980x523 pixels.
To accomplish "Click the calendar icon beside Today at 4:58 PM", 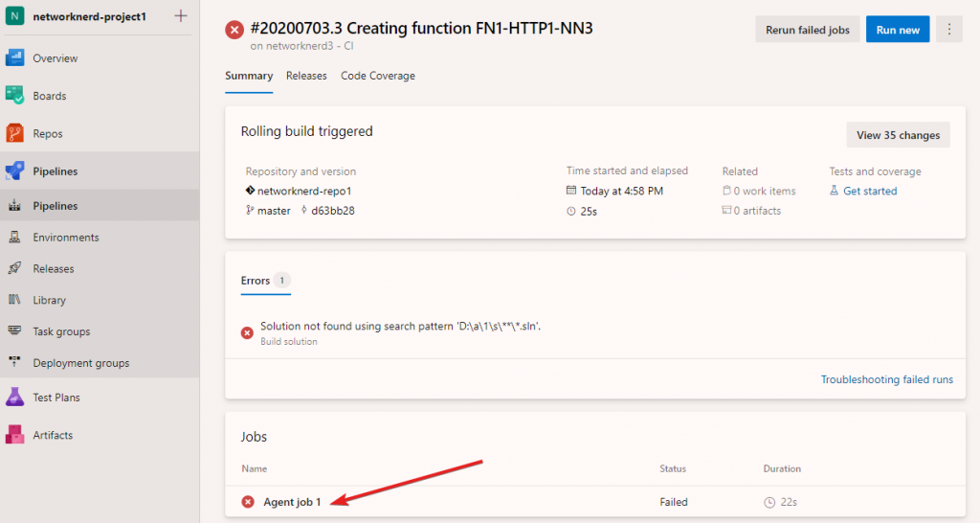I will pyautogui.click(x=571, y=191).
